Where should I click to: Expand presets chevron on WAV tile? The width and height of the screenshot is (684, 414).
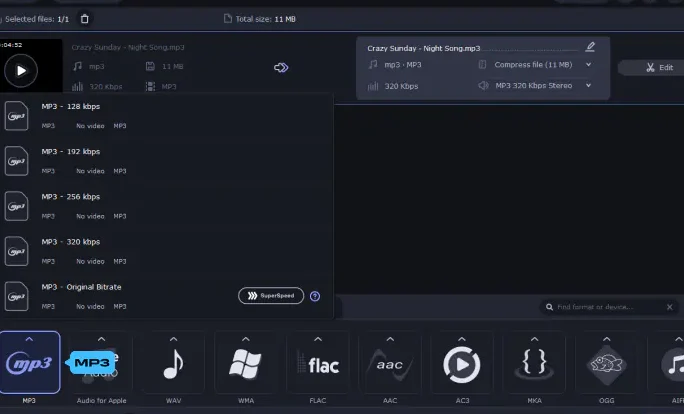(x=174, y=339)
